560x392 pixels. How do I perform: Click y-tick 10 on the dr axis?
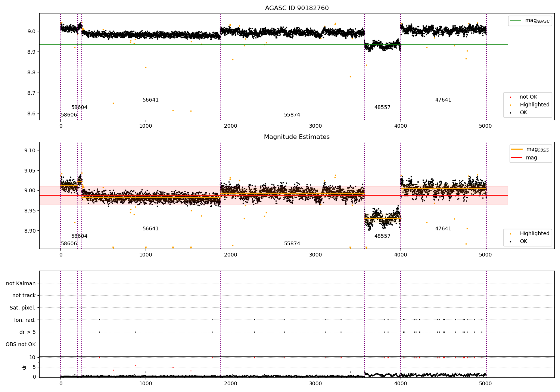(32, 358)
